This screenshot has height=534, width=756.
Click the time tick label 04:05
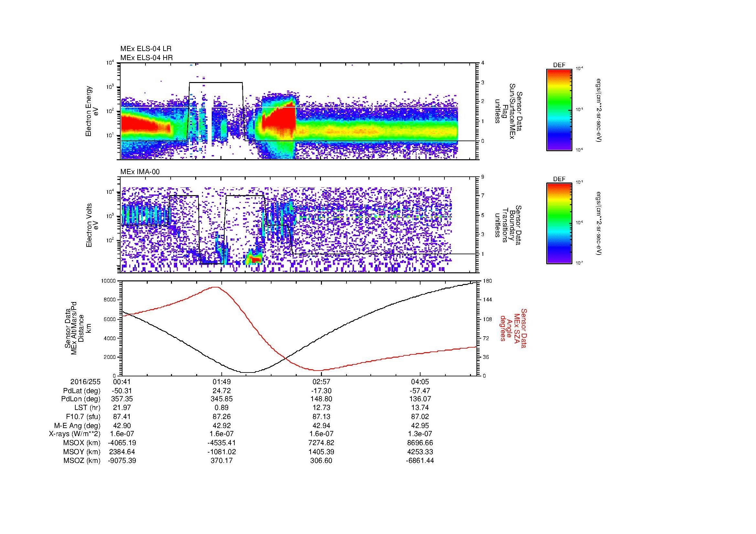(420, 382)
